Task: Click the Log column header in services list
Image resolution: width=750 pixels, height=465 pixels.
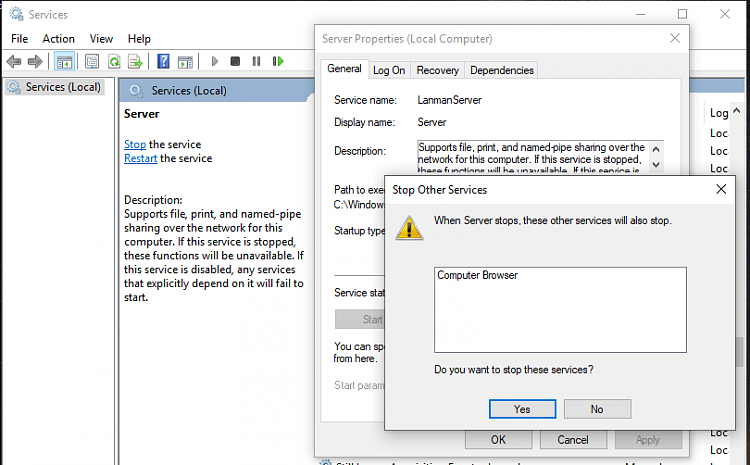Action: point(719,113)
